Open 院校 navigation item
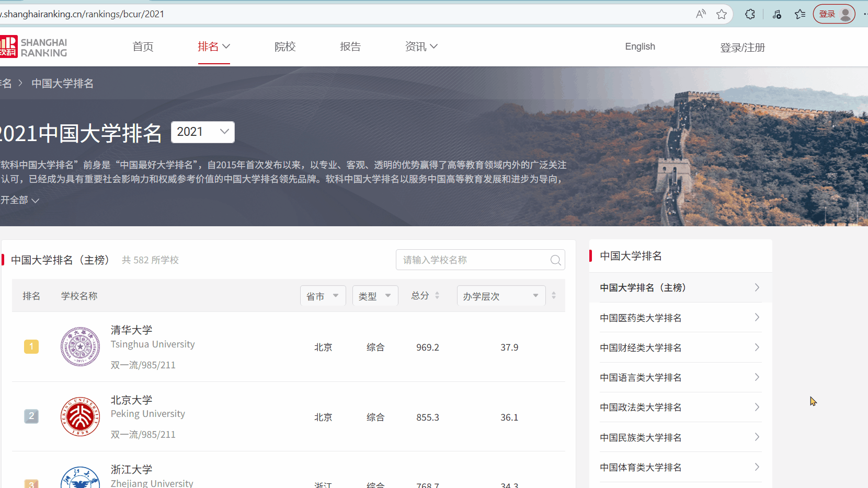Screen dimensions: 868x488 (285, 47)
